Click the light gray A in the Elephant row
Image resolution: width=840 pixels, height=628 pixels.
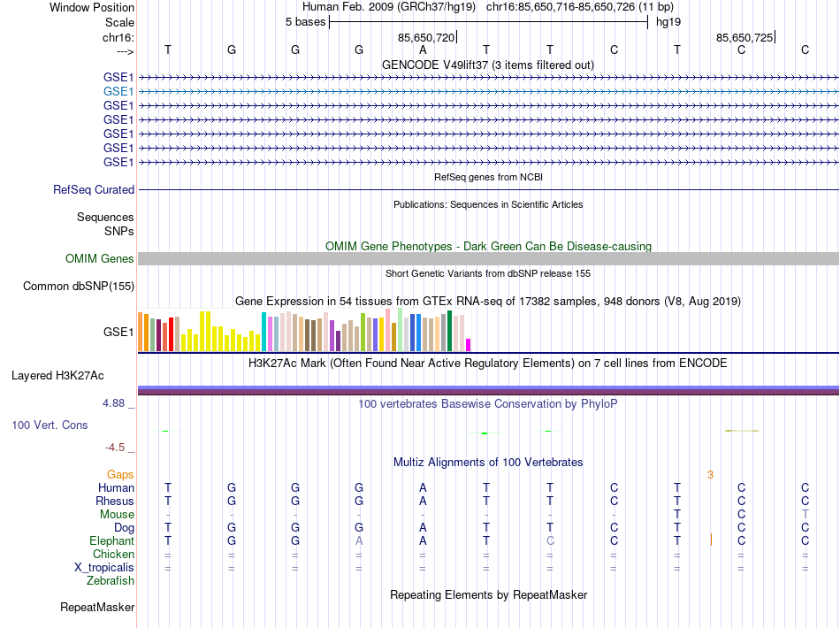point(359,541)
